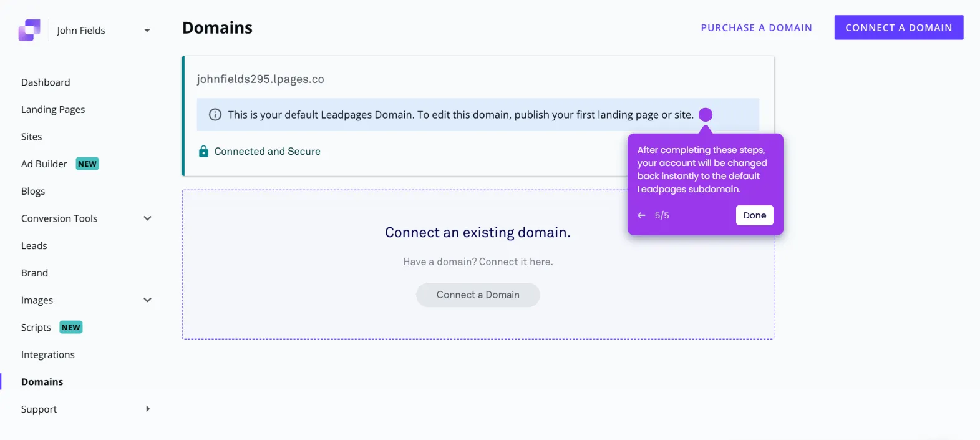Viewport: 980px width, 440px height.
Task: Select Support menu label
Action: pyautogui.click(x=39, y=409)
